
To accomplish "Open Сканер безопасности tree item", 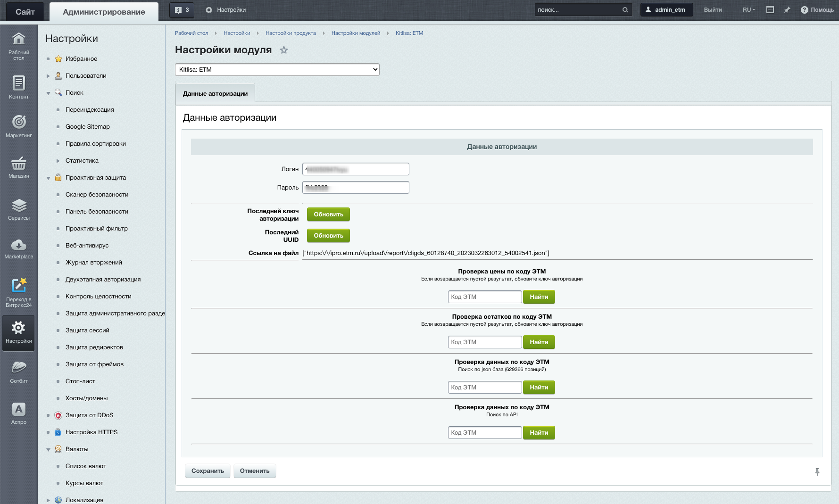I will tap(97, 195).
